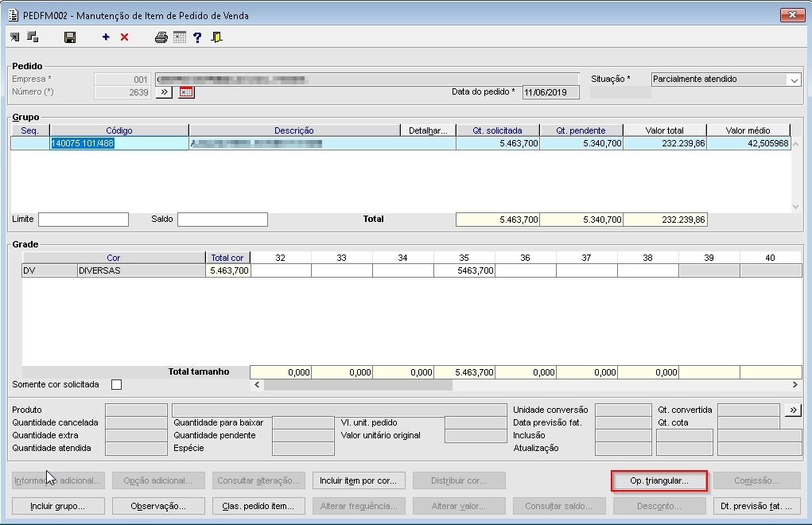
Task: Click the 232.239,86 cell in the group row
Action: tap(664, 143)
